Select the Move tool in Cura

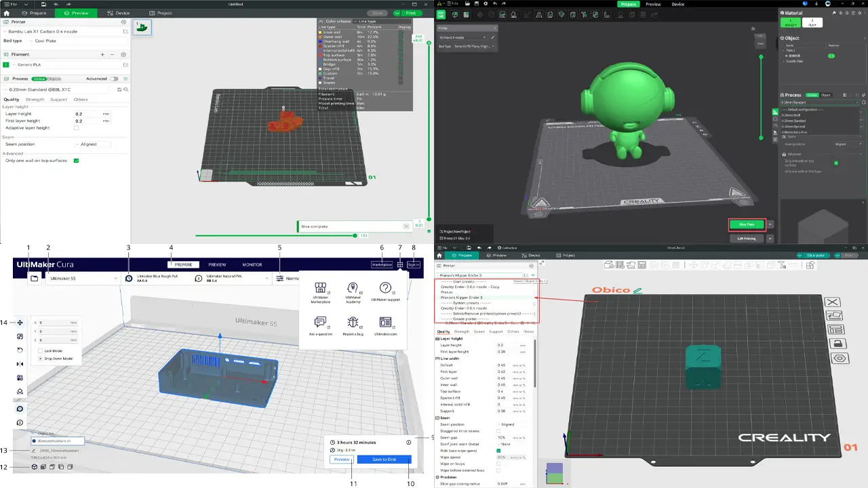[20, 323]
